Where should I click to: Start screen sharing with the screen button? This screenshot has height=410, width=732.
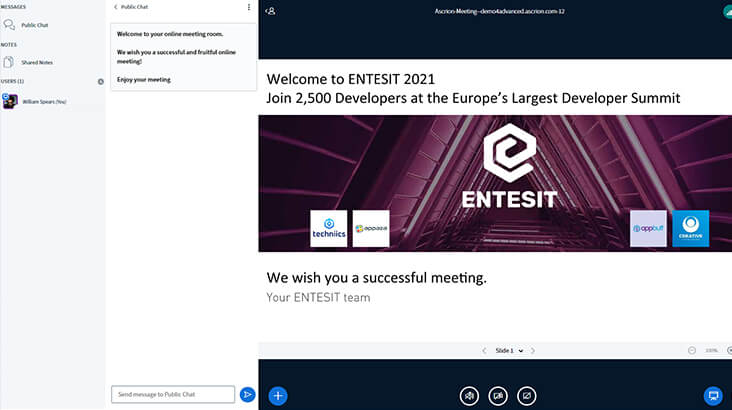(526, 395)
